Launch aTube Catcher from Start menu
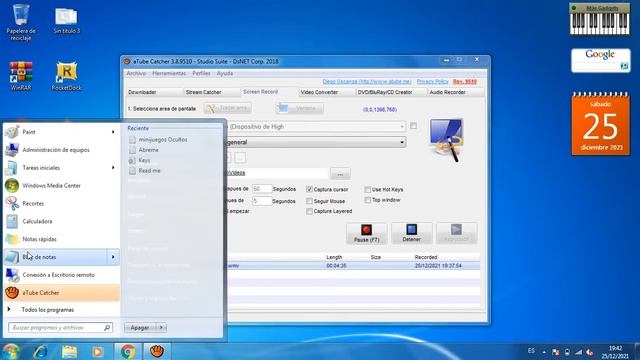640x360 pixels. point(61,293)
